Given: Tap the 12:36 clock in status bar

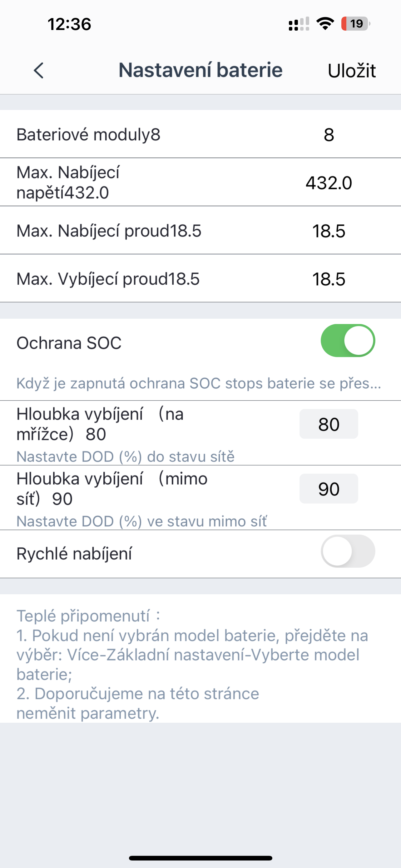Looking at the screenshot, I should 69,24.
